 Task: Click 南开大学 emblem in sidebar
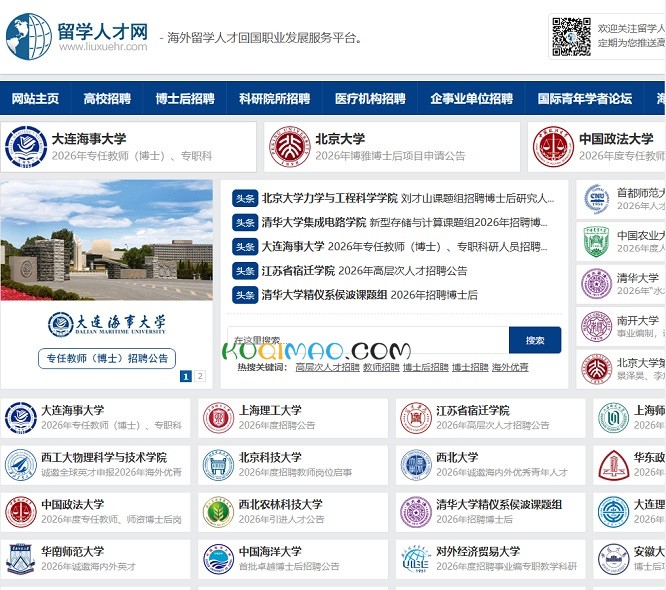click(596, 326)
